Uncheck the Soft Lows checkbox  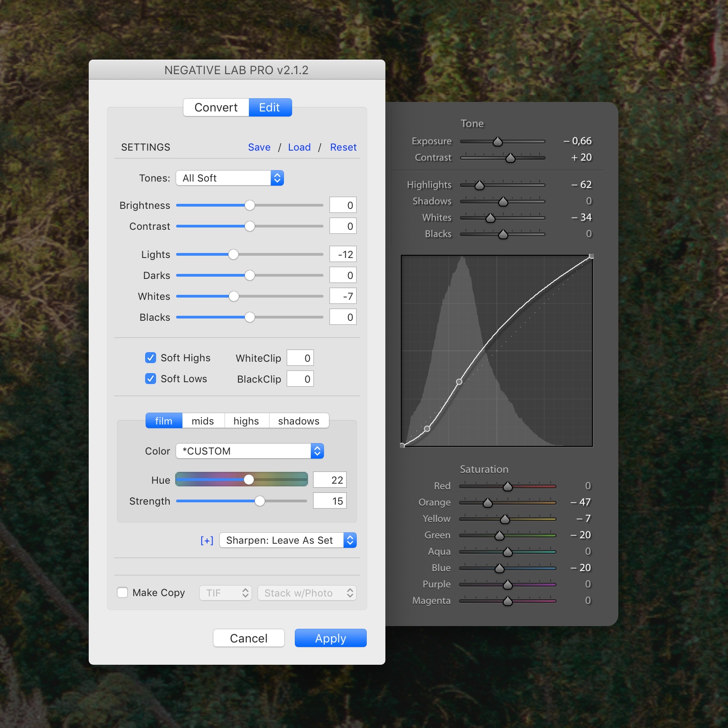151,379
